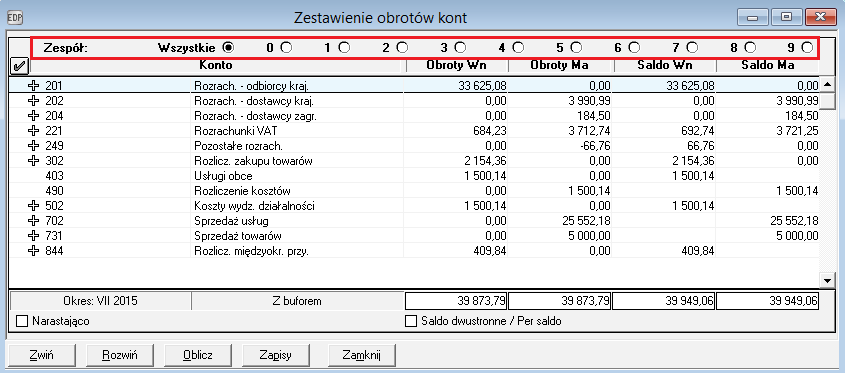Click Sprzedaż usług account name

(231, 221)
